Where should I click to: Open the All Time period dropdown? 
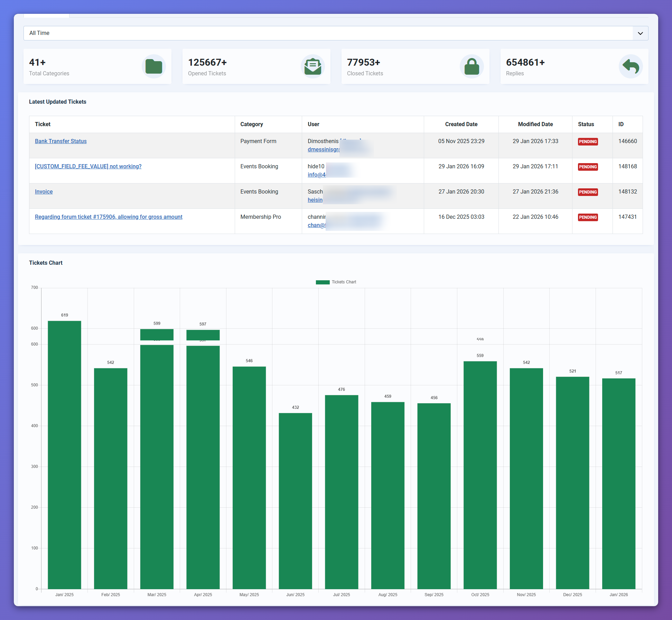(328, 33)
